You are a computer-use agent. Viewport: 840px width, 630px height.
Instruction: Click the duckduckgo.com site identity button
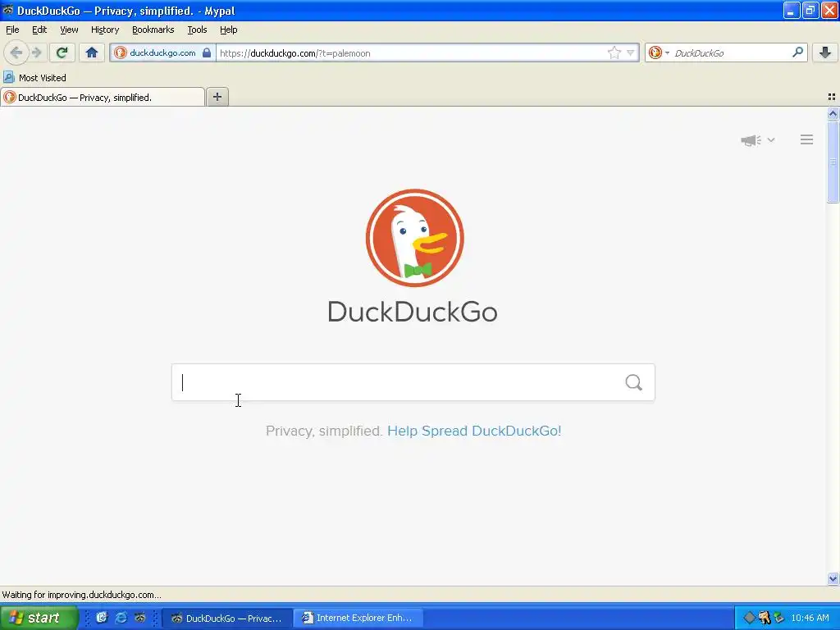click(163, 52)
